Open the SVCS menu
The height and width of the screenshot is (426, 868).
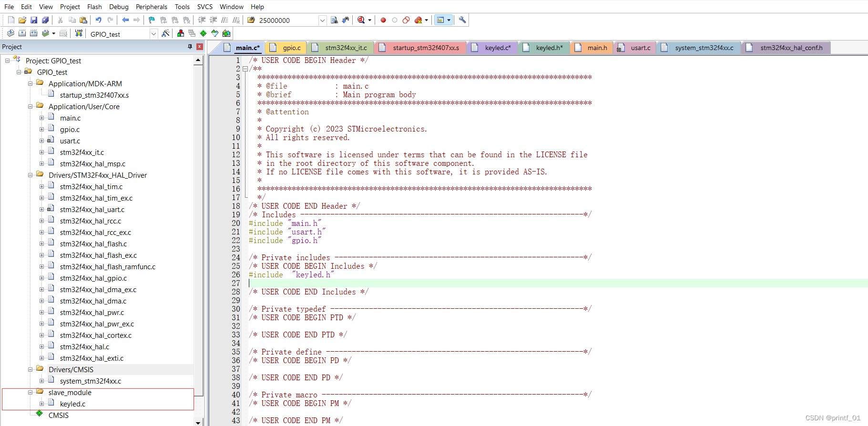click(205, 7)
